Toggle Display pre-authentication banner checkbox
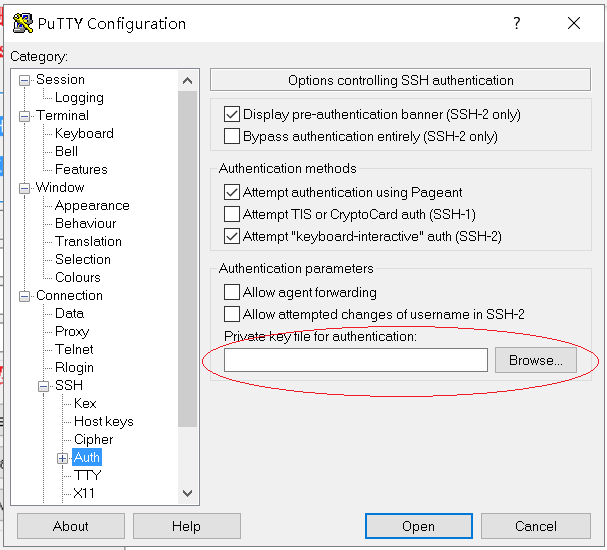 pos(233,115)
